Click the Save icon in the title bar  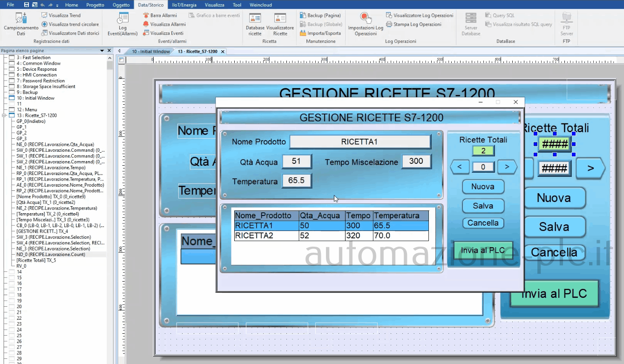(27, 5)
